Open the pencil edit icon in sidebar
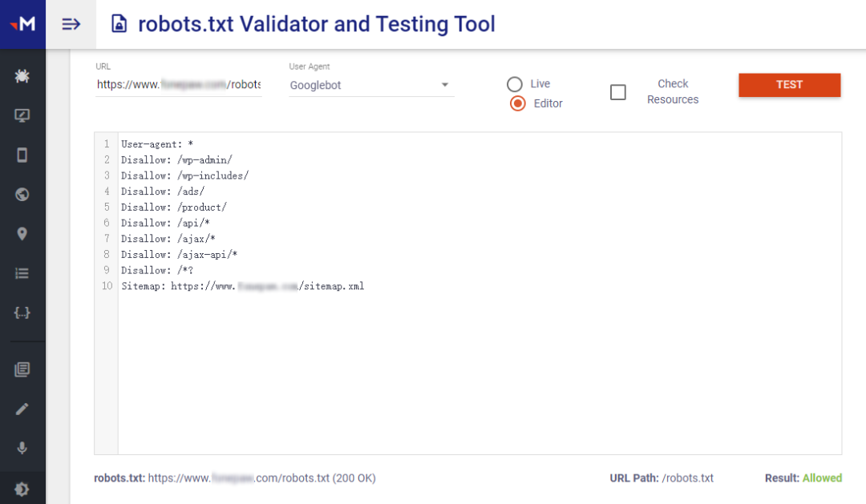Image resolution: width=866 pixels, height=504 pixels. tap(22, 409)
